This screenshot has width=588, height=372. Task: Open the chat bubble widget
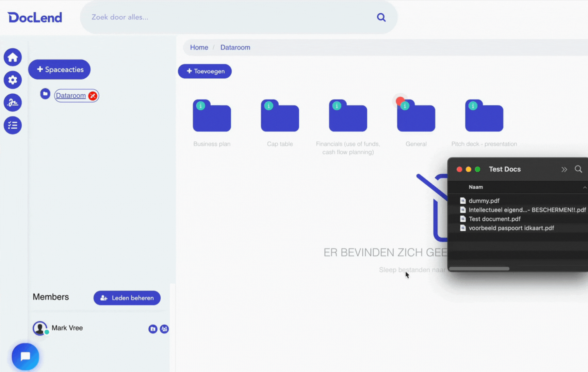[x=25, y=357]
